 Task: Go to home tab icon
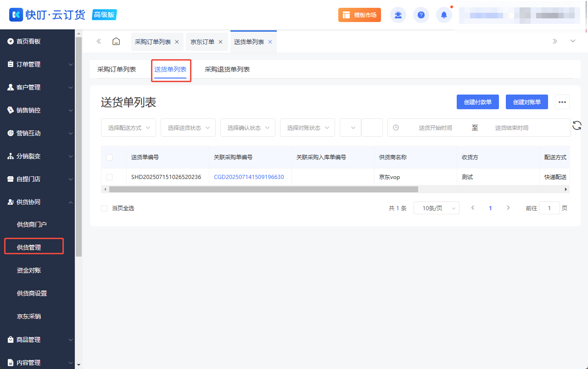pos(116,41)
